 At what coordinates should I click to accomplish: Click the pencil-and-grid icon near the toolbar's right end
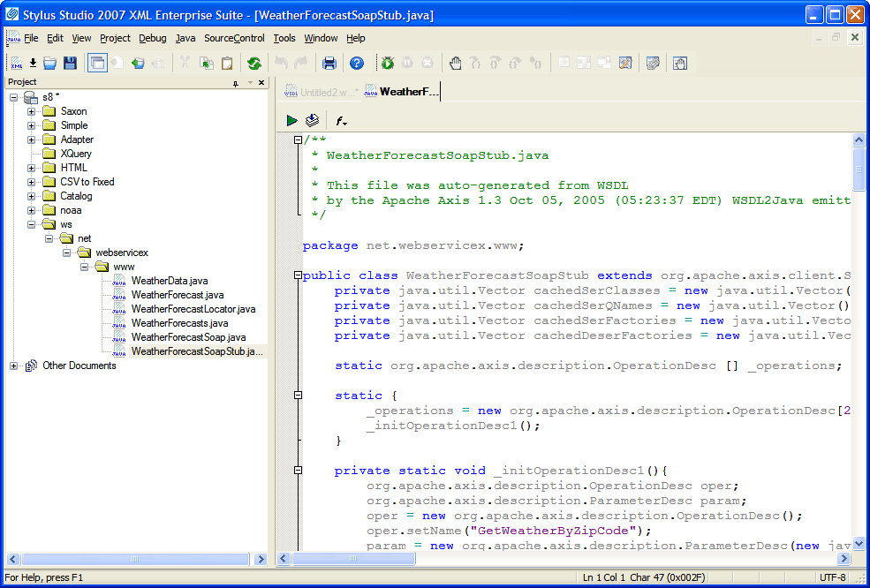pos(625,64)
